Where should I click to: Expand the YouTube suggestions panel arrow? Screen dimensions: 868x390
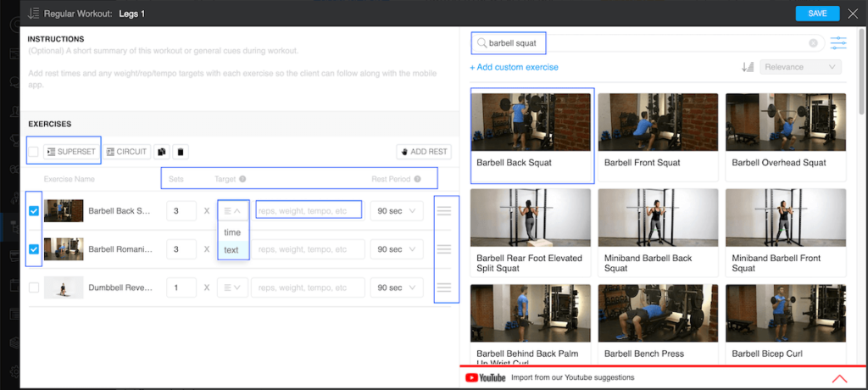839,378
